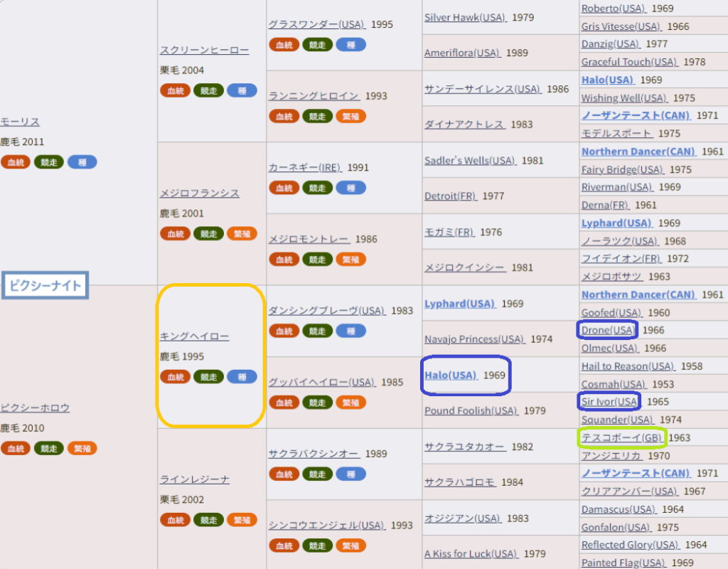Click 繁殖 badge under グッバイヘイロー
The height and width of the screenshot is (569, 728).
351,403
